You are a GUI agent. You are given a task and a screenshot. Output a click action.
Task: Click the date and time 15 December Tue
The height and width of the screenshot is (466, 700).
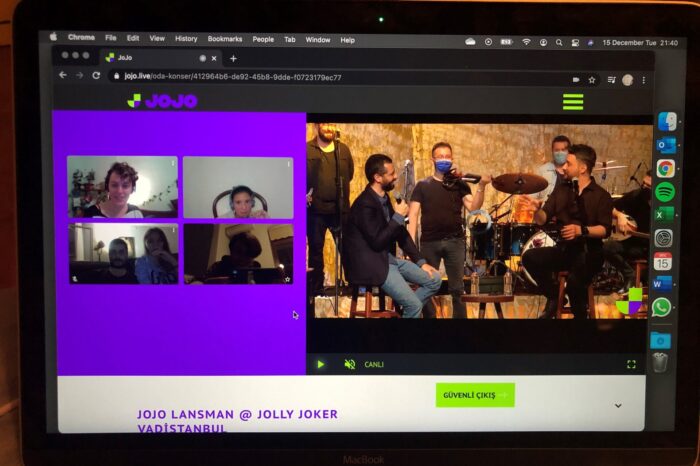pos(640,43)
